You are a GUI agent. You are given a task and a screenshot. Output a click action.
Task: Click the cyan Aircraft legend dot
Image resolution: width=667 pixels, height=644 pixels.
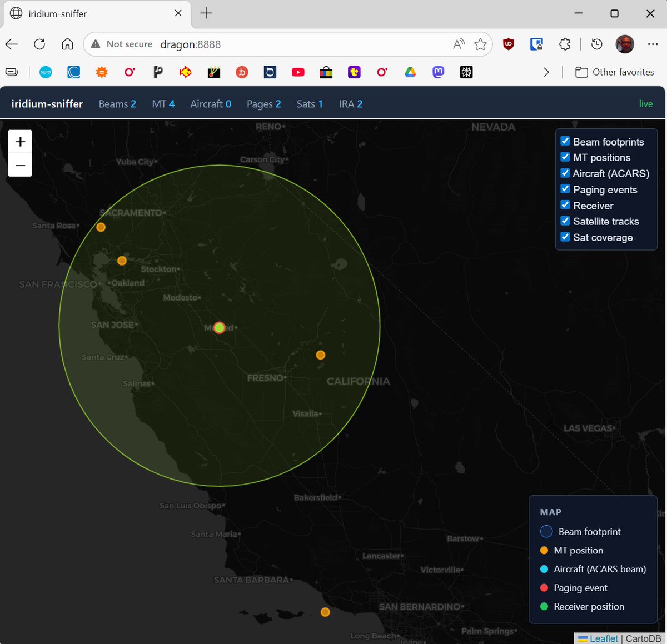pyautogui.click(x=544, y=569)
